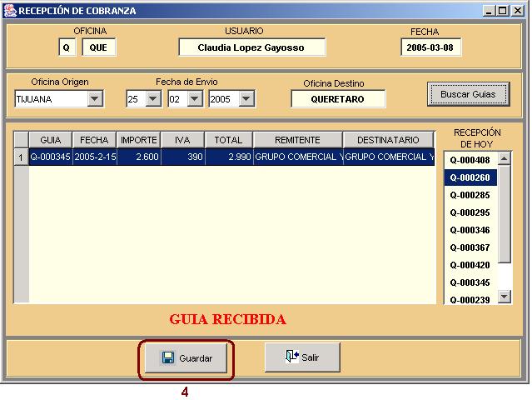The height and width of the screenshot is (400, 532).
Task: Click the GUIA column header
Action: (x=50, y=140)
